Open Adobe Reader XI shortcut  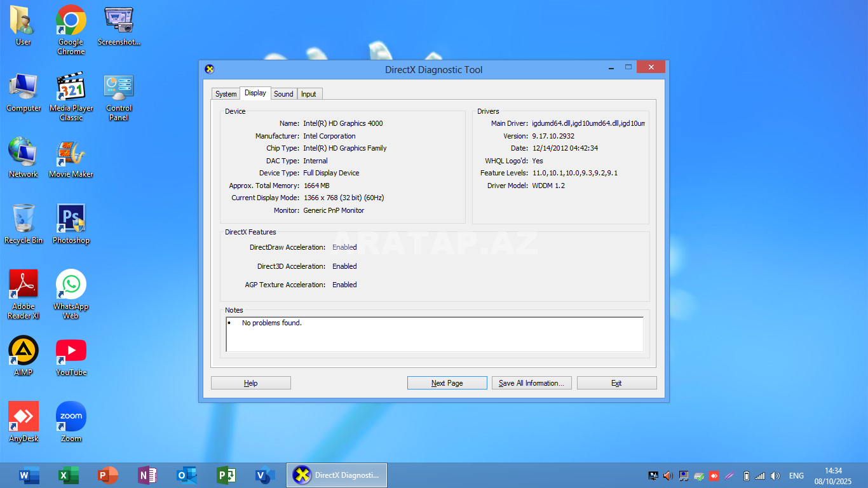pos(24,294)
